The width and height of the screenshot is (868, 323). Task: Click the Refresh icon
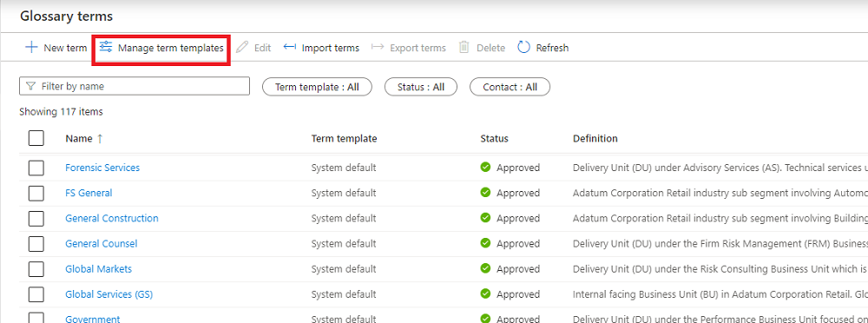click(523, 48)
